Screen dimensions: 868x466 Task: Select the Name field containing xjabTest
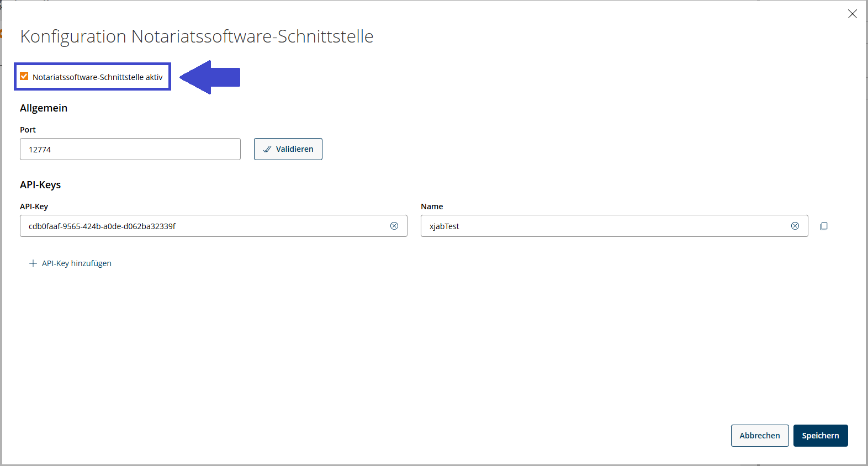coord(605,226)
